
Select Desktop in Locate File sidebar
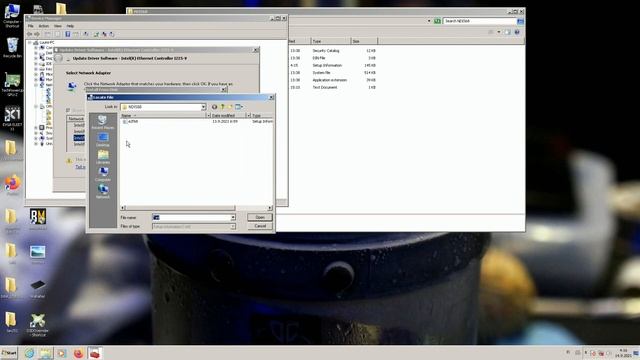point(103,140)
